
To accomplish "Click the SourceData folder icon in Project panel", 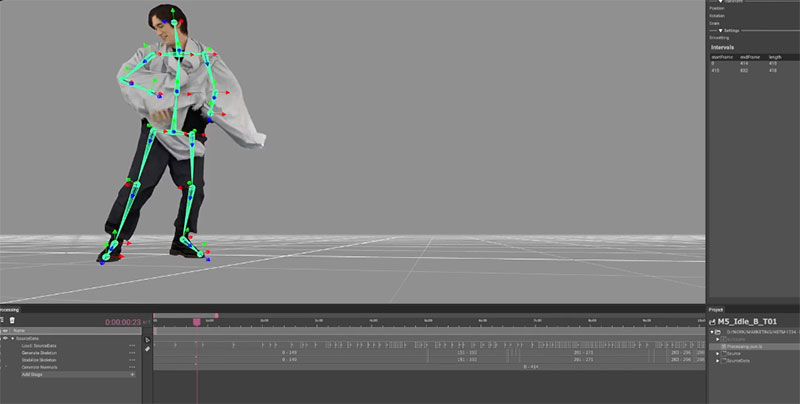I will 723,361.
